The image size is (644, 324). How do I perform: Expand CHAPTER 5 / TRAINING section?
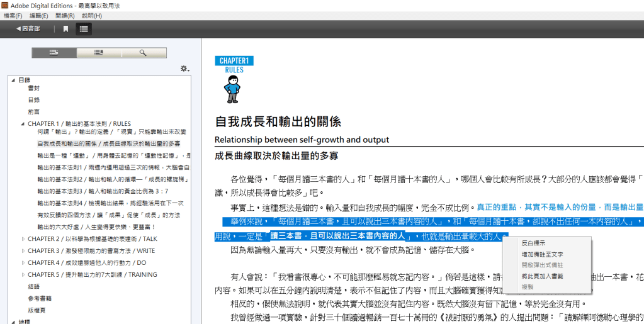[x=23, y=274]
